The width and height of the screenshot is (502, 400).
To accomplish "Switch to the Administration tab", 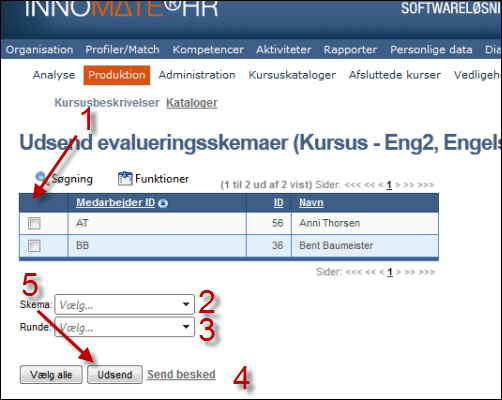I will click(197, 75).
